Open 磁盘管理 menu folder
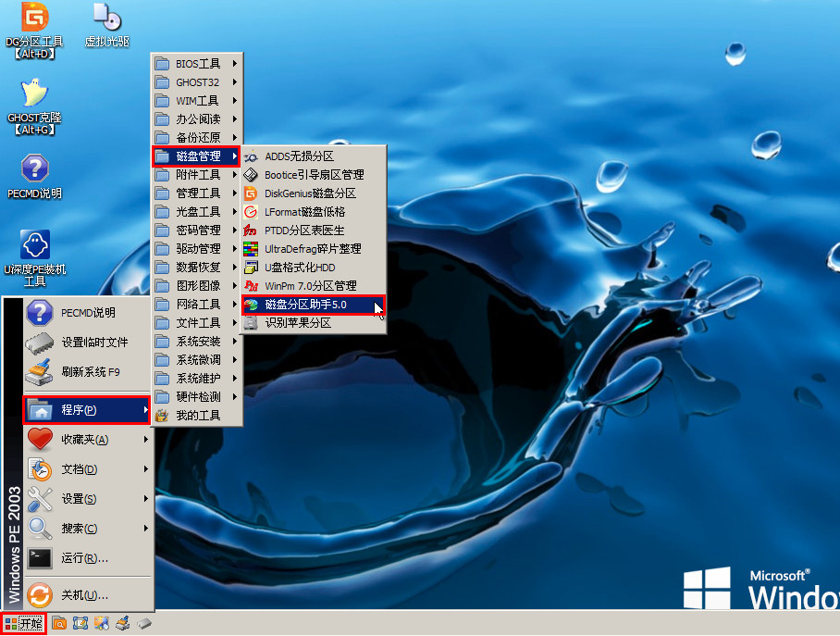The height and width of the screenshot is (636, 840). 196,156
